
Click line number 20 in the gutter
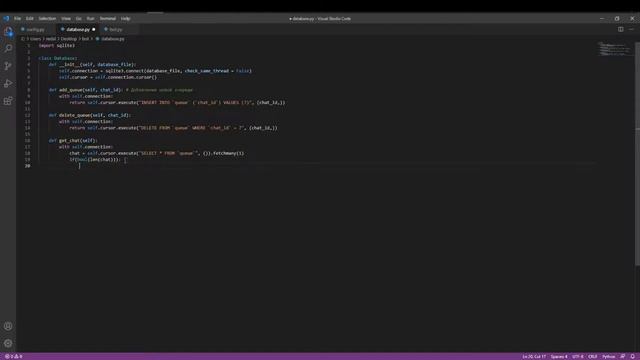(x=27, y=166)
